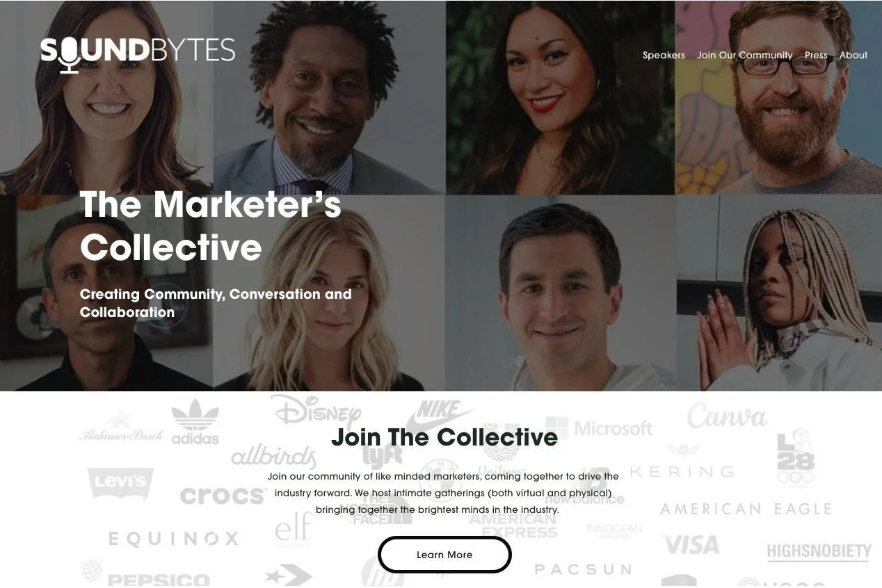
Task: Click the SoundBytes microphone logo
Action: pos(138,54)
